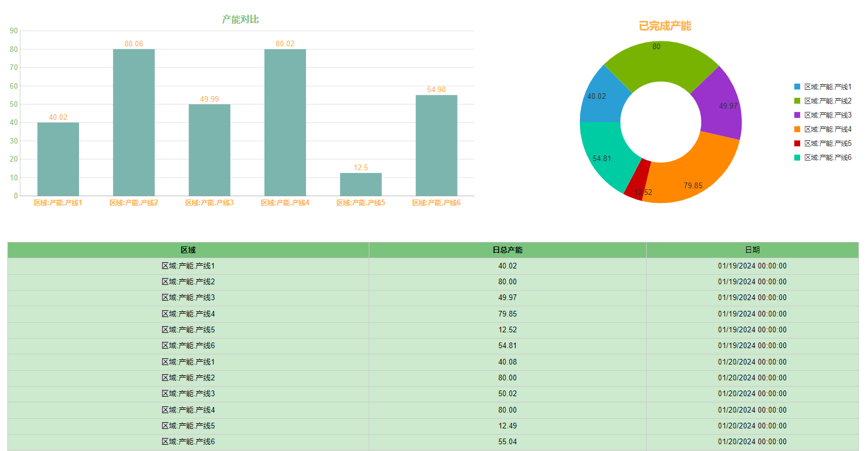868x451 pixels.
Task: Sort by the 区域 column header
Action: [x=188, y=250]
